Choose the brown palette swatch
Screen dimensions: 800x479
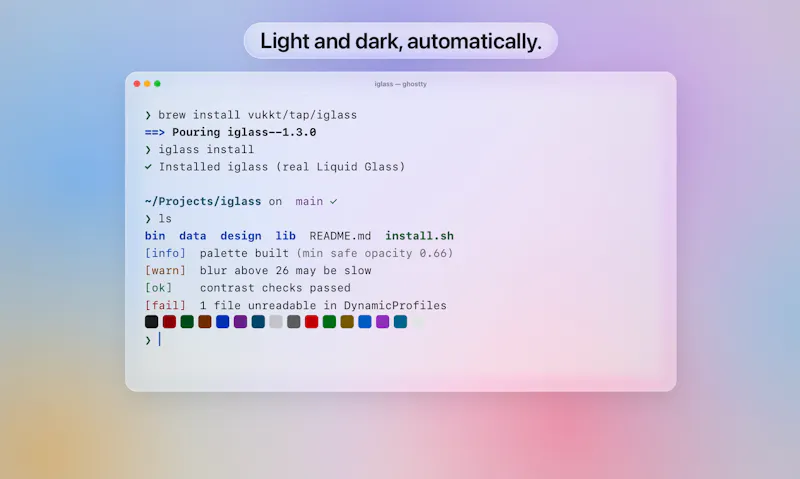click(x=205, y=322)
